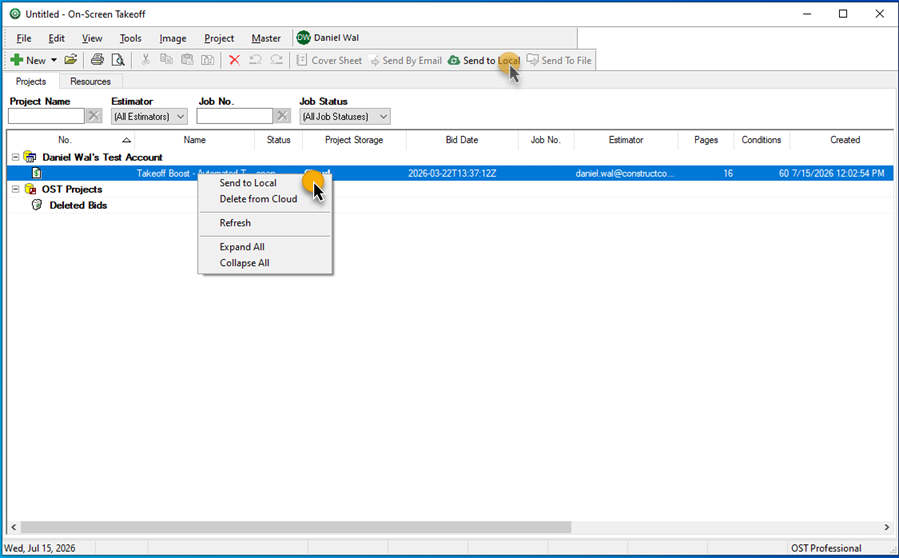Open the Edit menu

[x=56, y=38]
